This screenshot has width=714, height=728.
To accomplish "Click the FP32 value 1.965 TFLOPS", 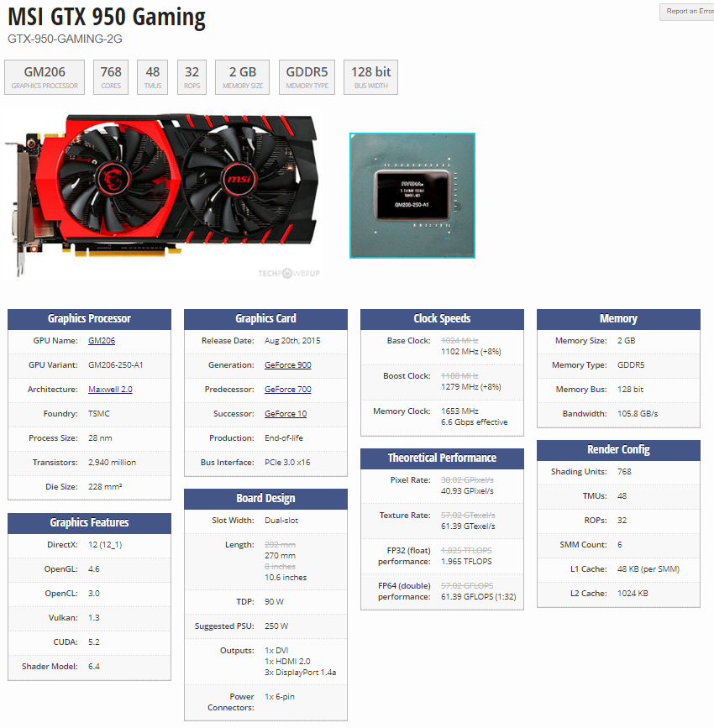I will click(466, 562).
